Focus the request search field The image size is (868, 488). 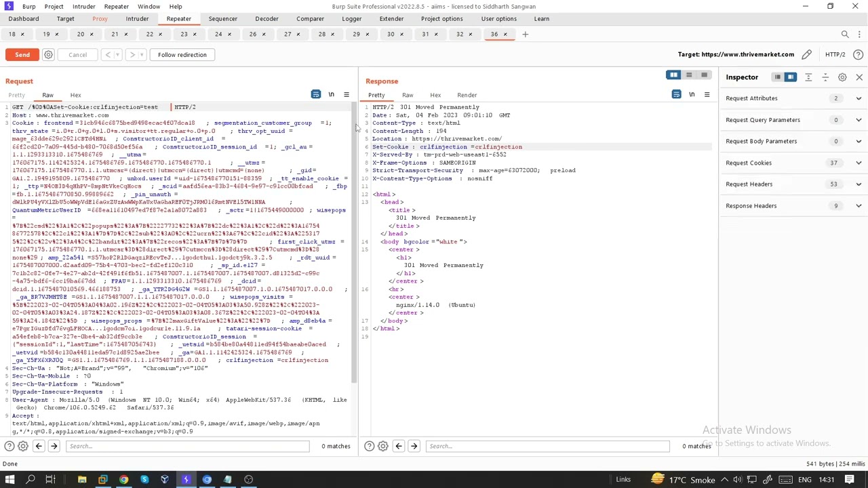[x=187, y=446]
